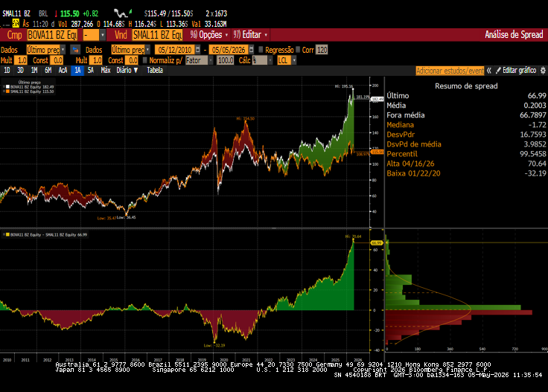This screenshot has height=392, width=548.
Task: Click the Média value 0.2003
Action: pyautogui.click(x=535, y=106)
